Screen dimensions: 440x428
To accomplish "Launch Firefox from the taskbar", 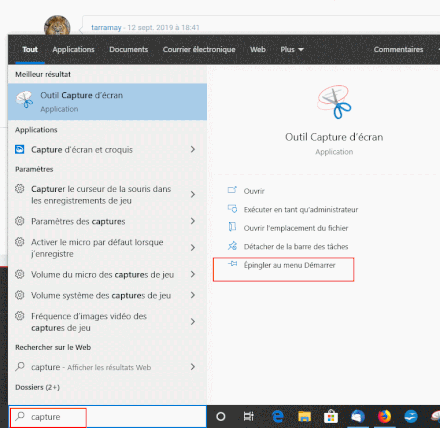I will click(384, 416).
